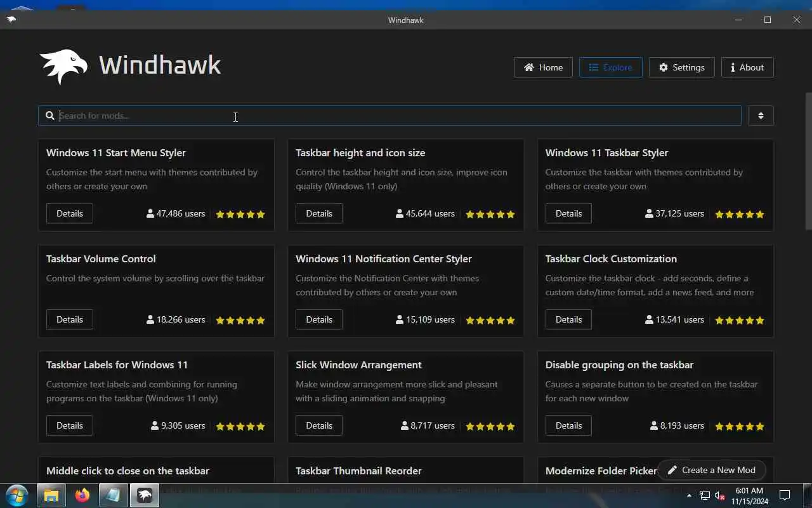812x508 pixels.
Task: Click the star rating of Taskbar Labels for Windows 11
Action: (240, 426)
